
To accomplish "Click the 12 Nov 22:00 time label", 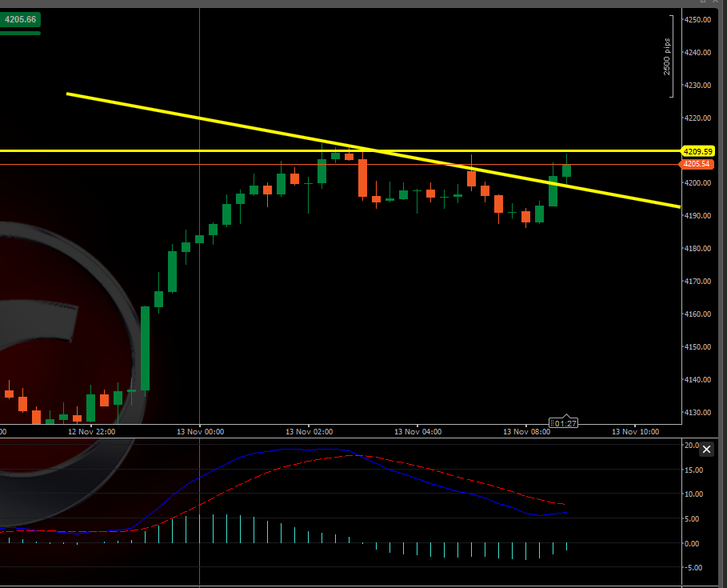I will coord(92,432).
